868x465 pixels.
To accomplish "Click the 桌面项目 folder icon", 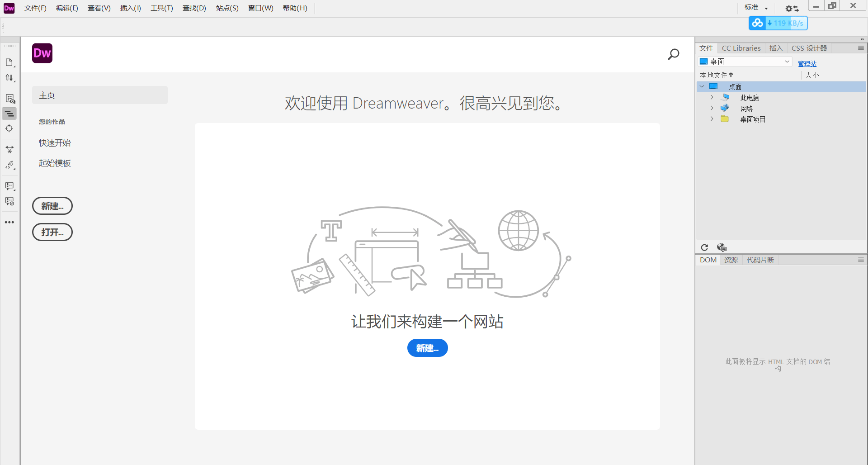I will pyautogui.click(x=725, y=119).
